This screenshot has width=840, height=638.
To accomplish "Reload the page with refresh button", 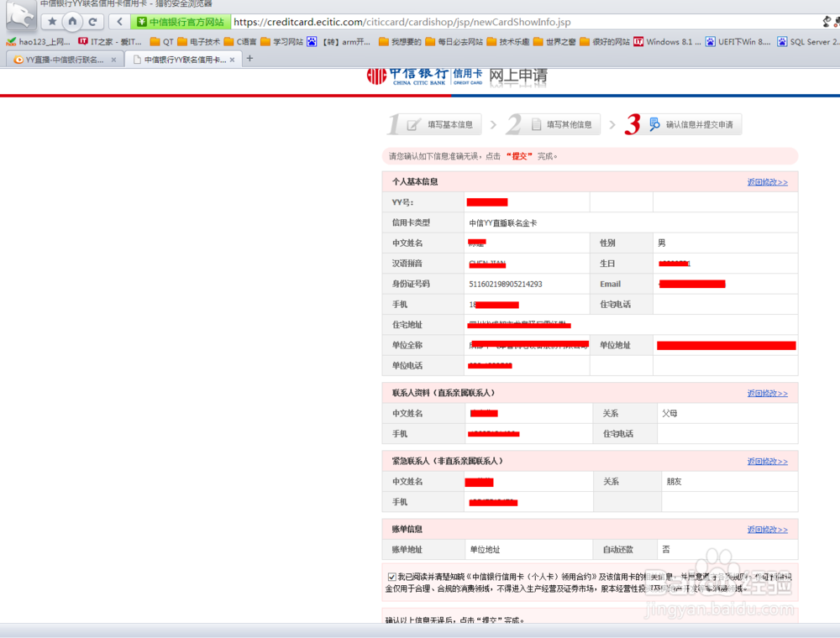I will (92, 22).
